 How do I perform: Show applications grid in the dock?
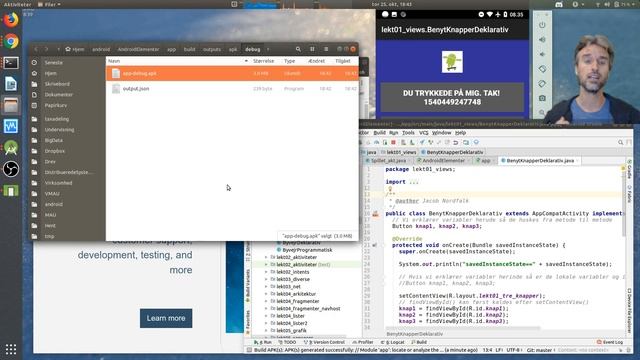(11, 349)
